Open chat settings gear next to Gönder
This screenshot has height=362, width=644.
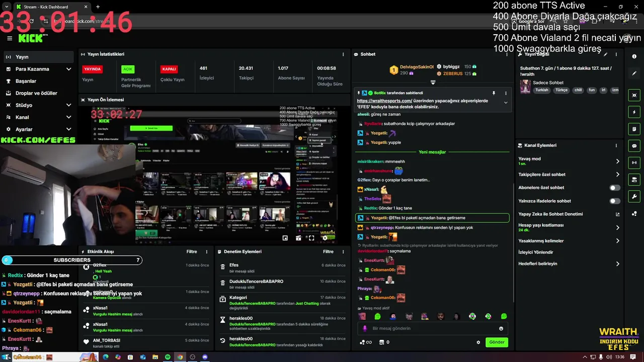[x=478, y=342]
